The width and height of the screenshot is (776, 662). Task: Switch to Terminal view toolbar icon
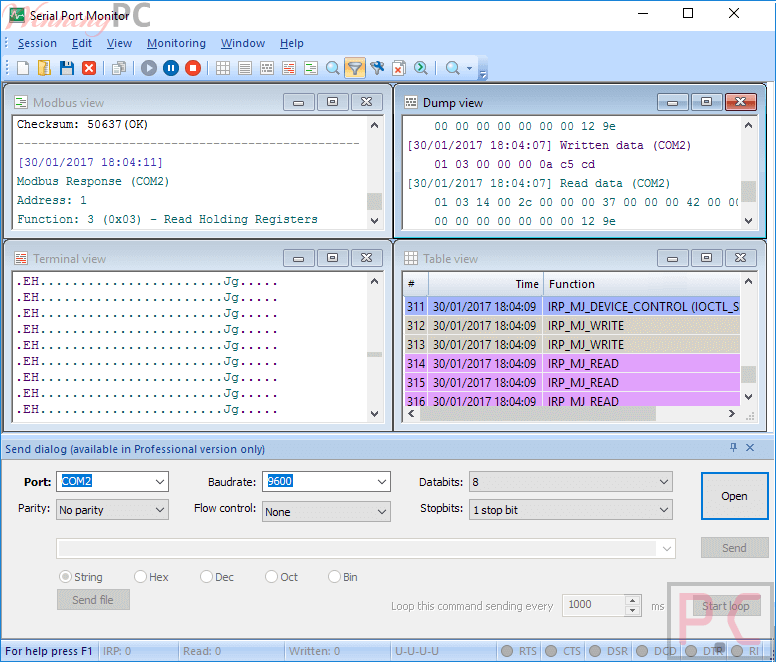click(289, 68)
